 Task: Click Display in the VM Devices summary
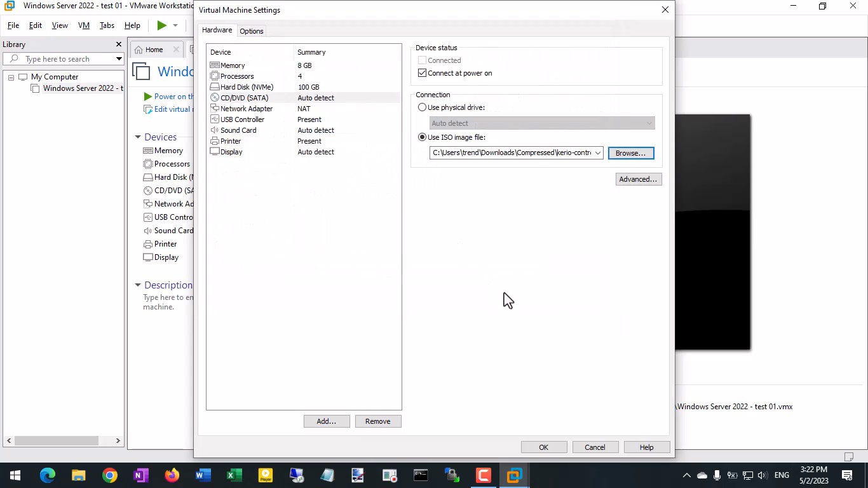[x=161, y=257]
